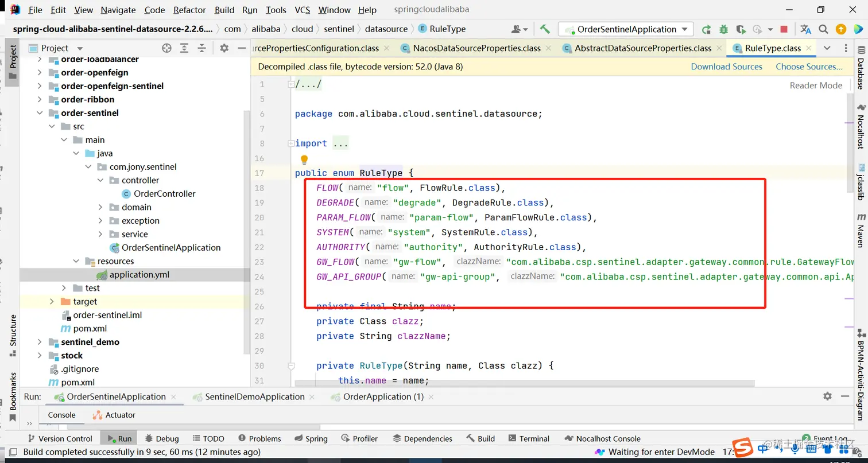
Task: Open the Problems tool window
Action: pyautogui.click(x=259, y=438)
